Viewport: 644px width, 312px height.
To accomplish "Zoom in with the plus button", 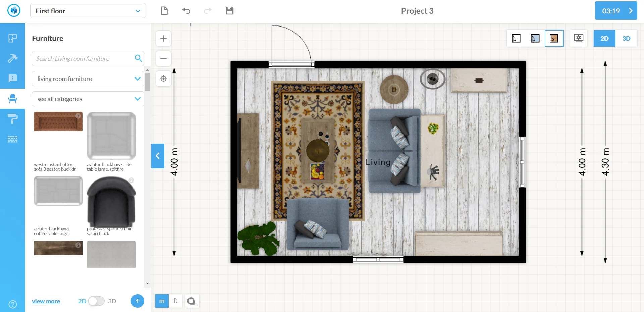I will pyautogui.click(x=163, y=39).
